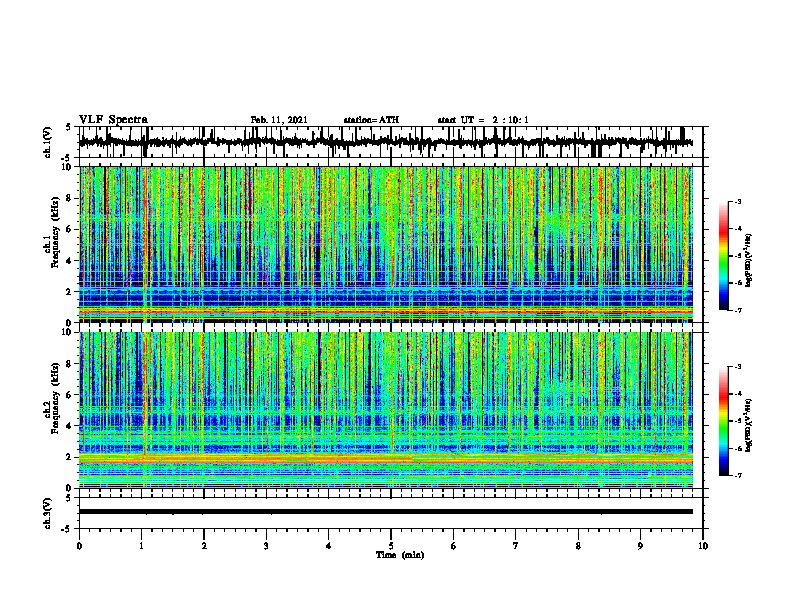Click the "-5" tick on ch.1(V) axis
Screen dimensions: 792x612
(x=67, y=158)
